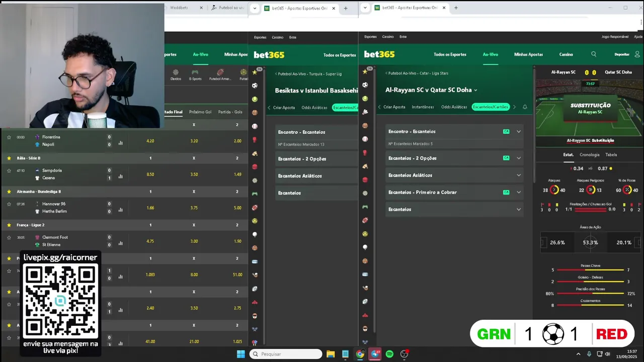Switch to Cronologia tab
This screenshot has height=362, width=644.
(x=589, y=155)
